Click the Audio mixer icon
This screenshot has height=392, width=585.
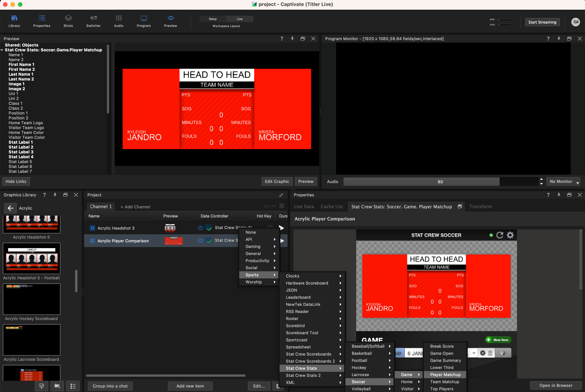pyautogui.click(x=118, y=18)
